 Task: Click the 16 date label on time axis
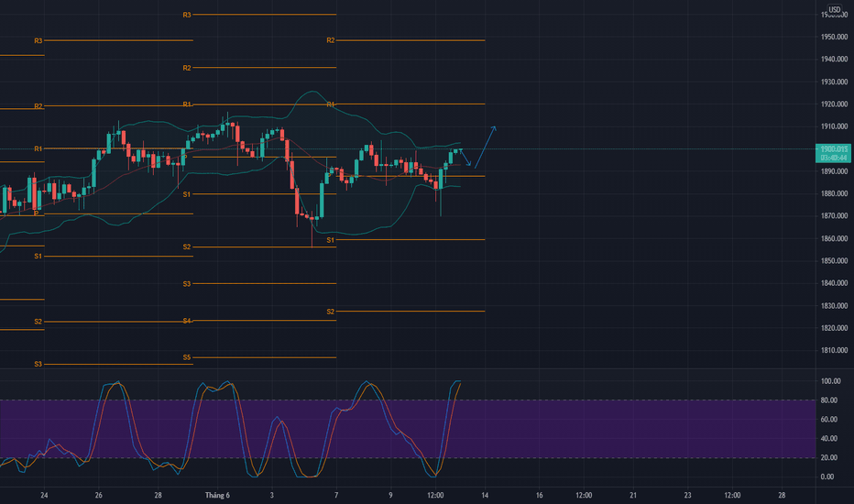pos(539,495)
